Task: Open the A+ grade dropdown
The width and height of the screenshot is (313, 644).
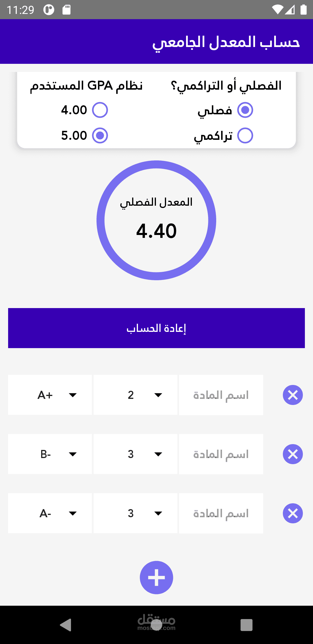Action: [x=50, y=395]
